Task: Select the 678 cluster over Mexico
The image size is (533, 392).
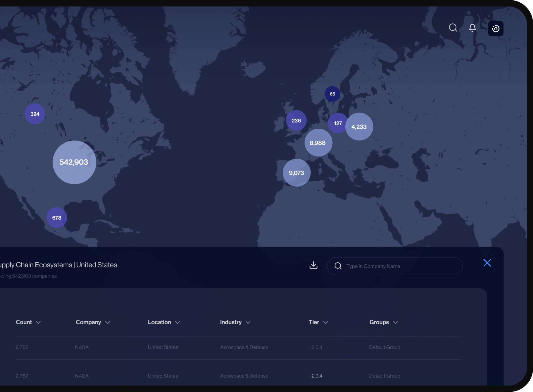Action: [x=56, y=218]
